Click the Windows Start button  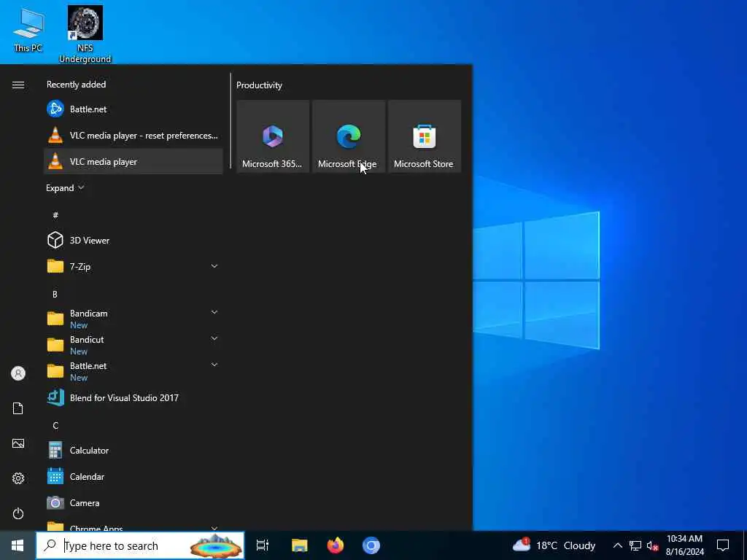(x=18, y=545)
